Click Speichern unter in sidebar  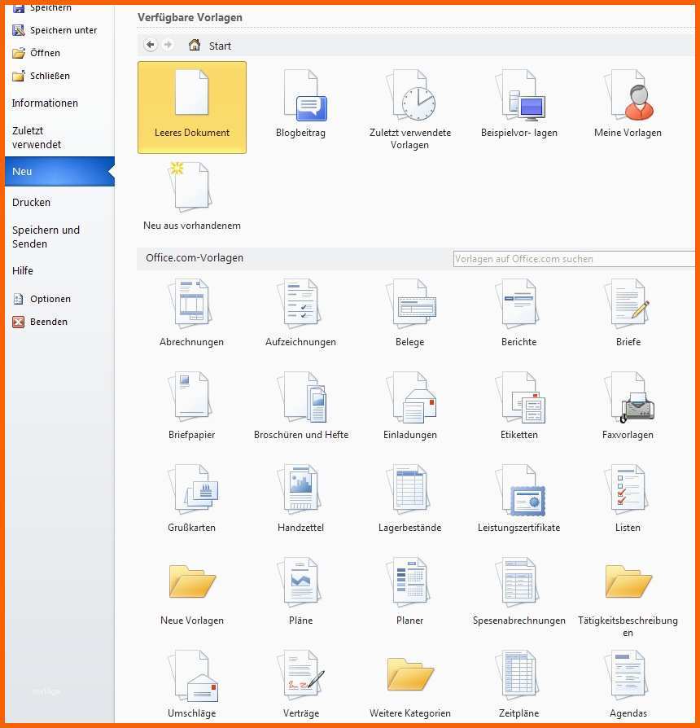[55, 30]
